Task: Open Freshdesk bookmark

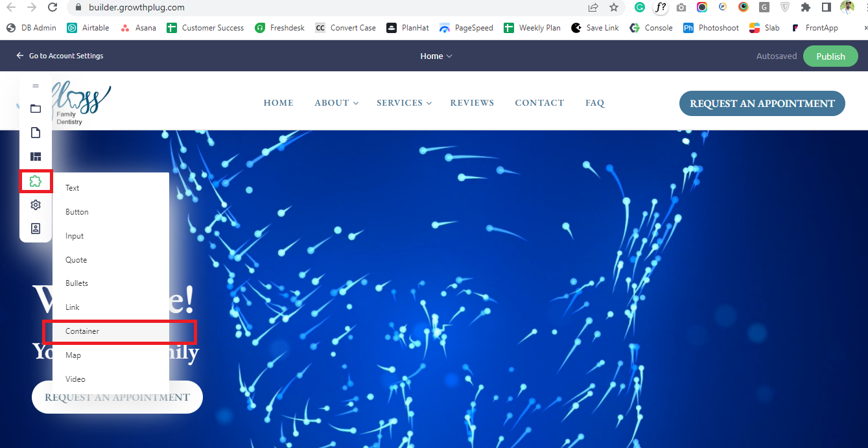Action: point(279,28)
